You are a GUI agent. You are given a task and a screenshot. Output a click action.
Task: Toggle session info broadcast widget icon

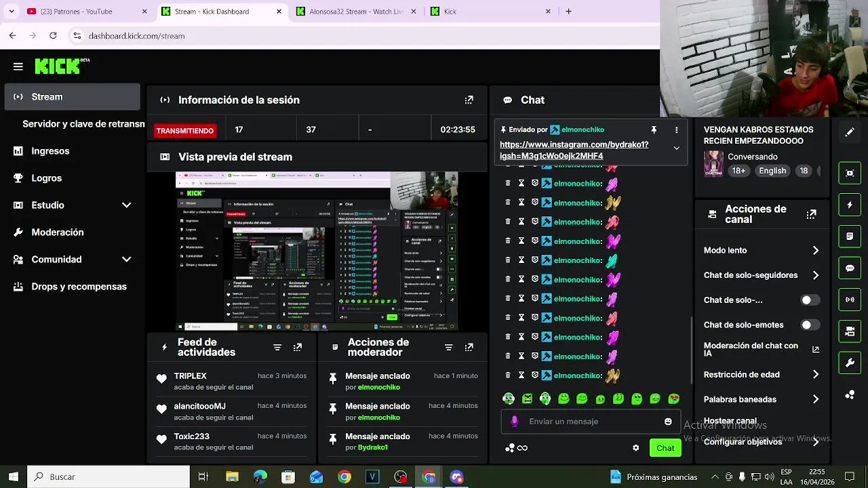[850, 300]
